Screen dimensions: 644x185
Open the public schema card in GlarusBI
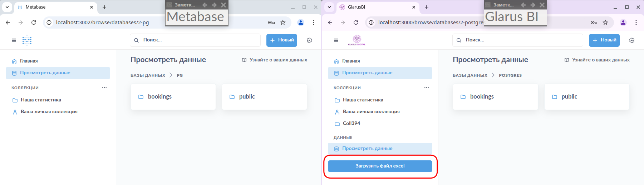[x=587, y=97]
